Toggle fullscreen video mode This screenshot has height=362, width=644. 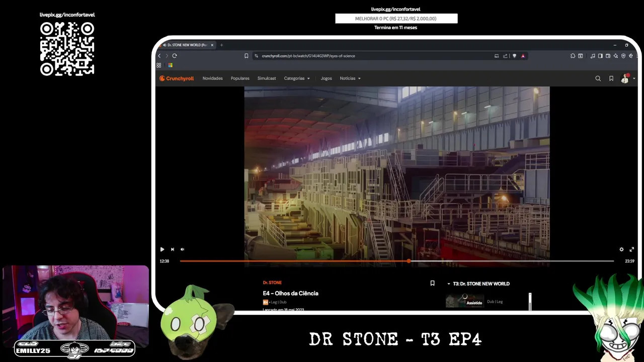(x=632, y=249)
